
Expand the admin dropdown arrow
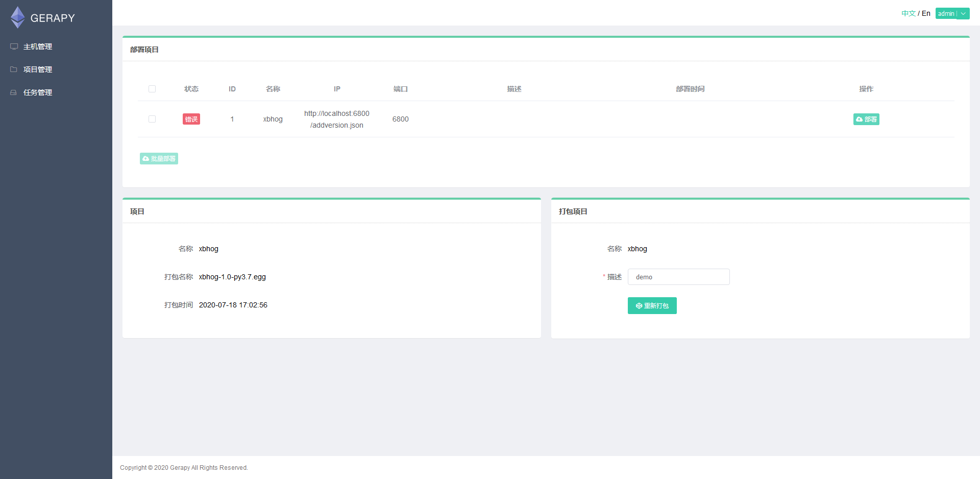pyautogui.click(x=963, y=14)
